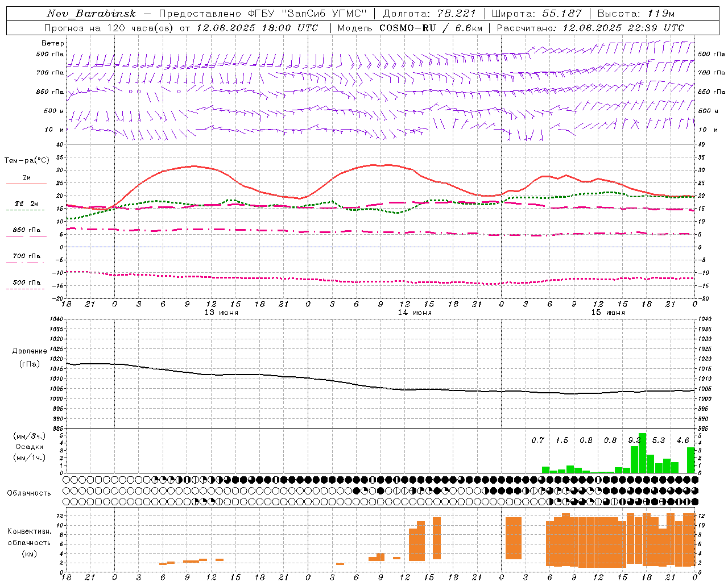Click the Тем-ра(°C) temperature axis title
728x582 pixels.
coord(27,161)
